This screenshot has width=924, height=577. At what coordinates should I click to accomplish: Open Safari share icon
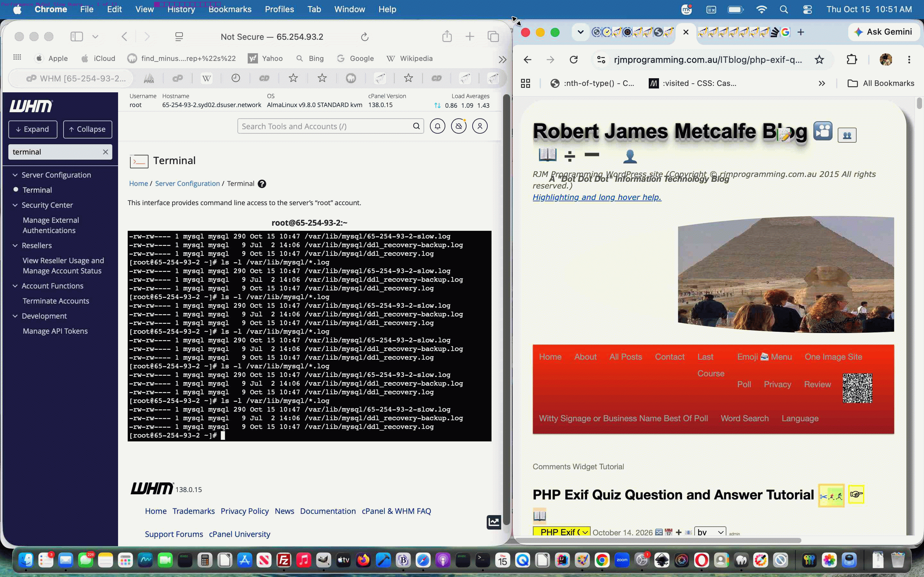tap(447, 37)
